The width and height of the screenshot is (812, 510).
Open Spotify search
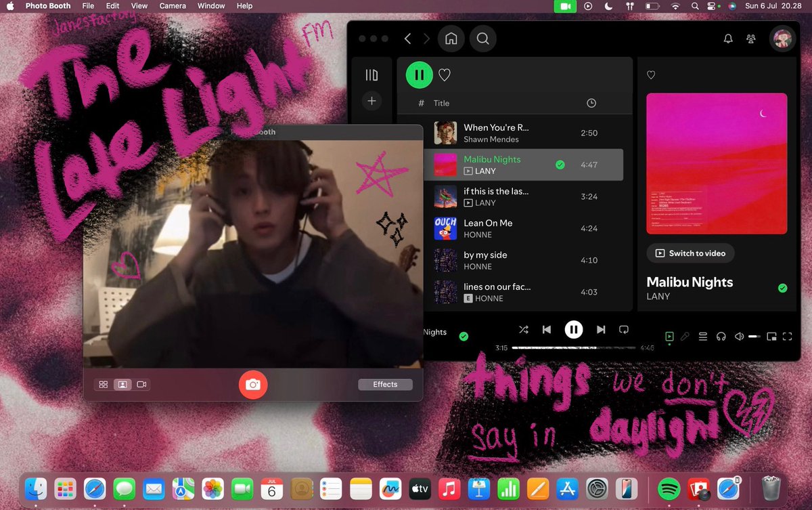pos(482,39)
